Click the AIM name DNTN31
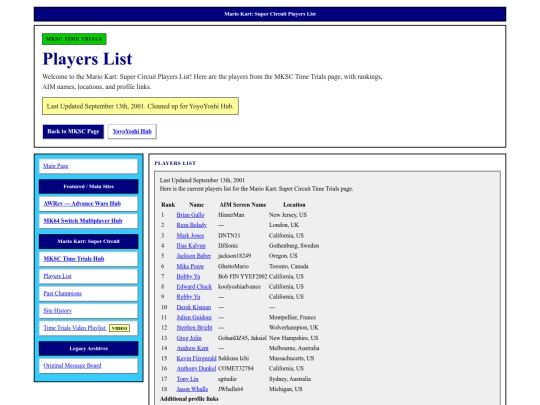The height and width of the screenshot is (405, 540). (x=229, y=236)
